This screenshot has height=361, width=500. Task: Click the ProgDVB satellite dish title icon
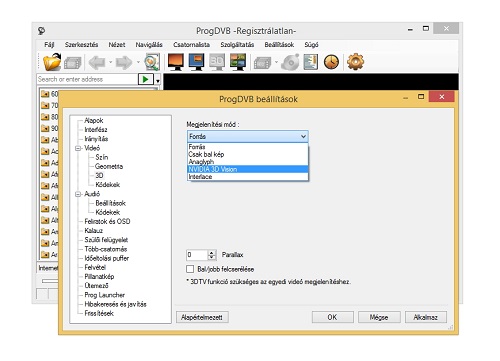click(x=41, y=31)
